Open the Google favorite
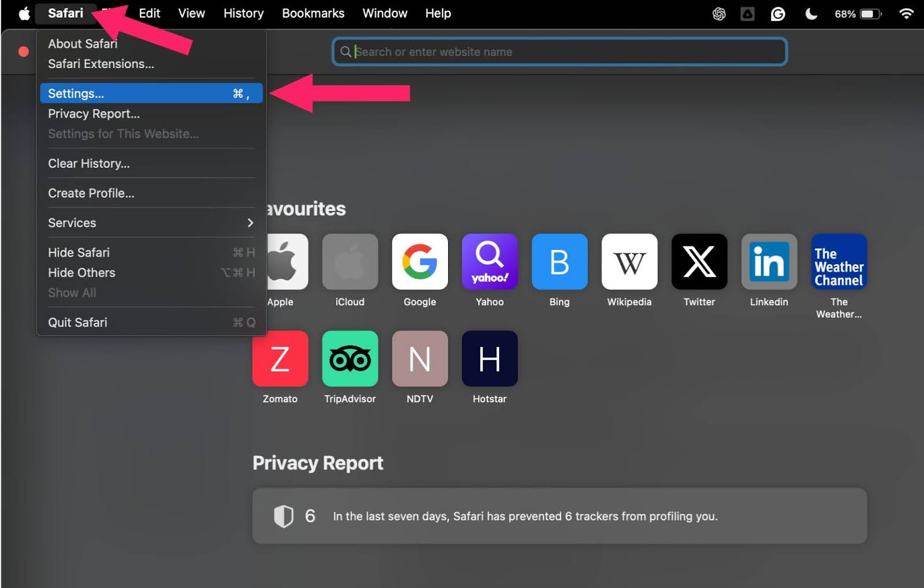Image resolution: width=924 pixels, height=588 pixels. [420, 261]
